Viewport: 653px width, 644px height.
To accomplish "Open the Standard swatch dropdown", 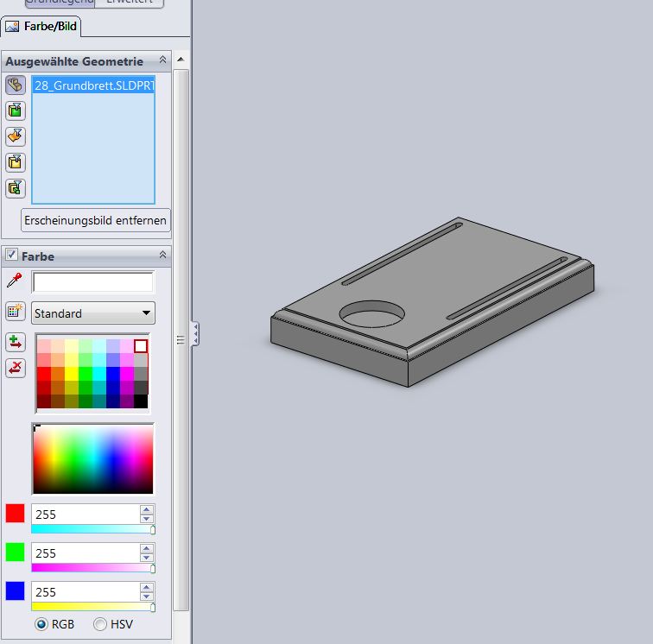I will click(x=93, y=313).
